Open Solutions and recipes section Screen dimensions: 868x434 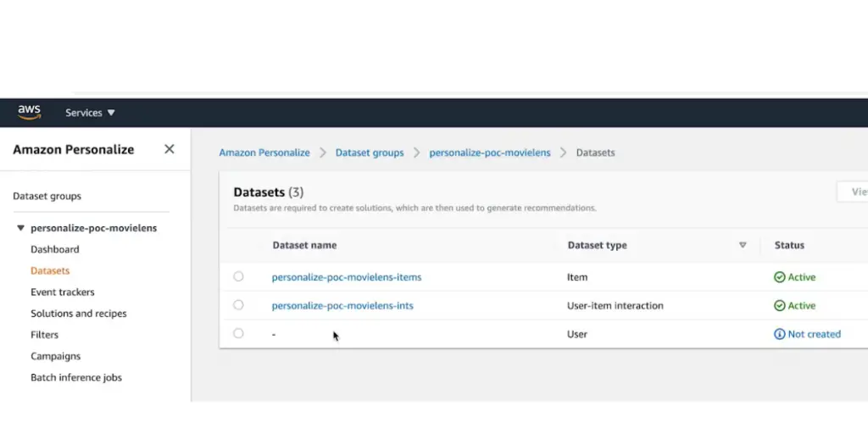[x=79, y=314]
